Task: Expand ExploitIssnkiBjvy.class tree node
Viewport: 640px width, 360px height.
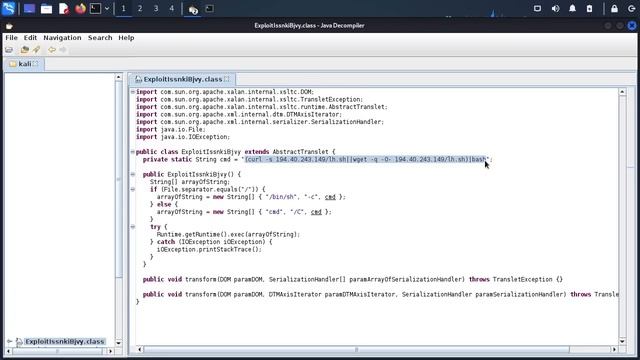Action: (9, 341)
